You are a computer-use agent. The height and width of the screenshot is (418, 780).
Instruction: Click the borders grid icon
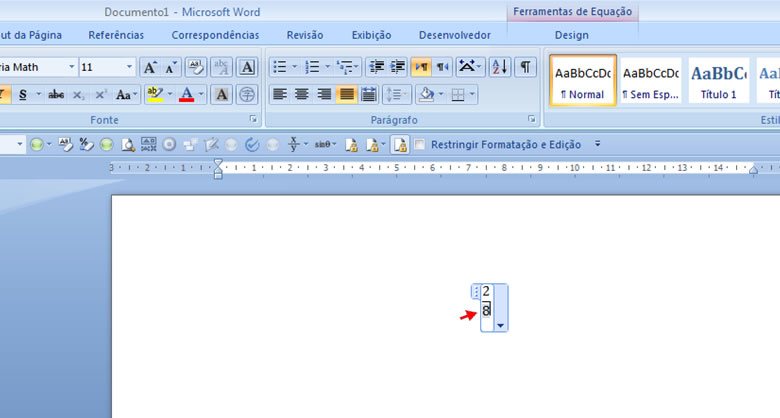point(458,95)
